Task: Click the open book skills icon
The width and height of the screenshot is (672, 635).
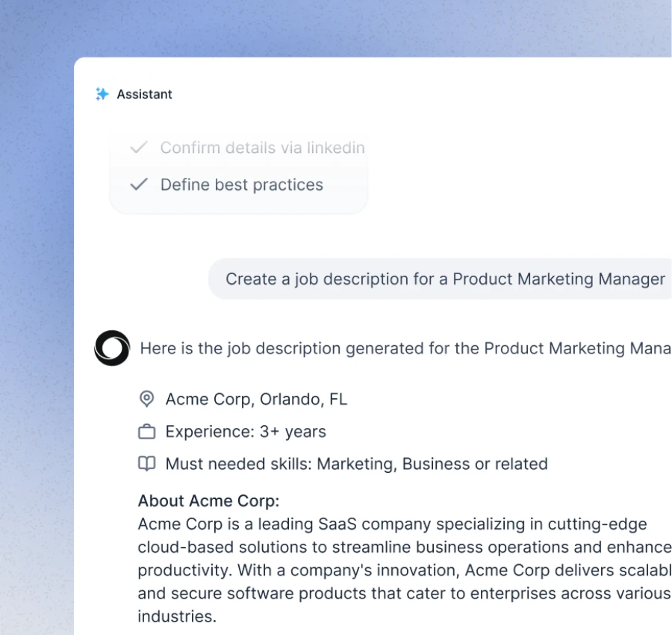Action: tap(147, 464)
